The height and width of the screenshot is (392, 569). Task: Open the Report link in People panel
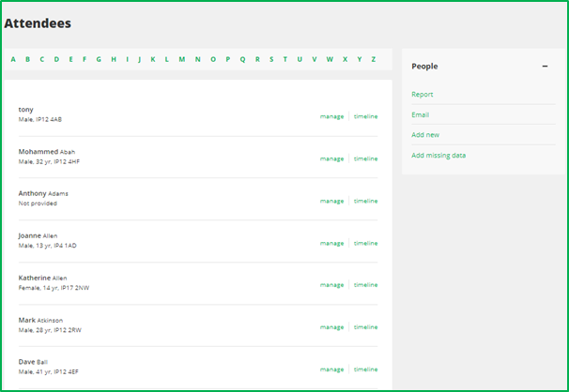coord(422,94)
